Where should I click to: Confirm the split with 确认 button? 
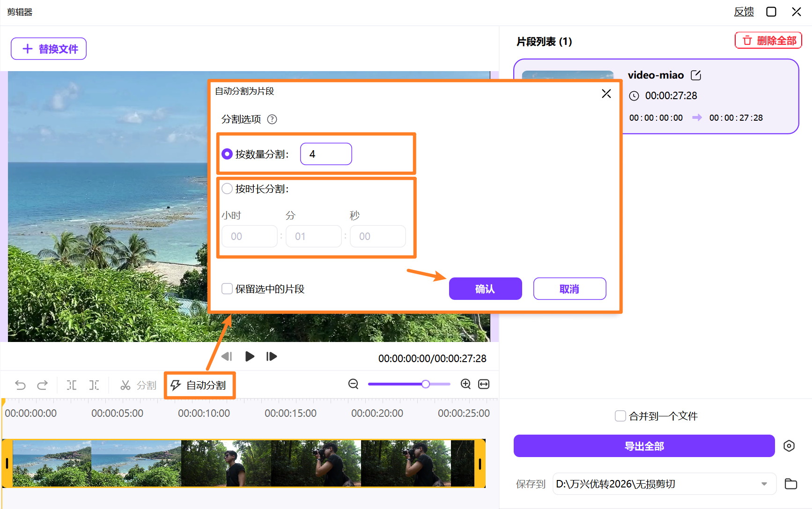[485, 289]
